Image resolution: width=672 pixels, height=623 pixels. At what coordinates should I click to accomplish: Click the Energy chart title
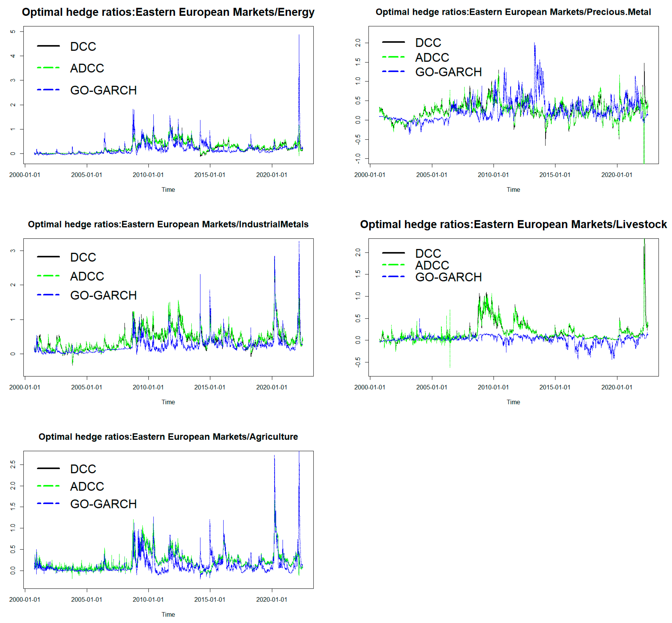click(x=168, y=12)
